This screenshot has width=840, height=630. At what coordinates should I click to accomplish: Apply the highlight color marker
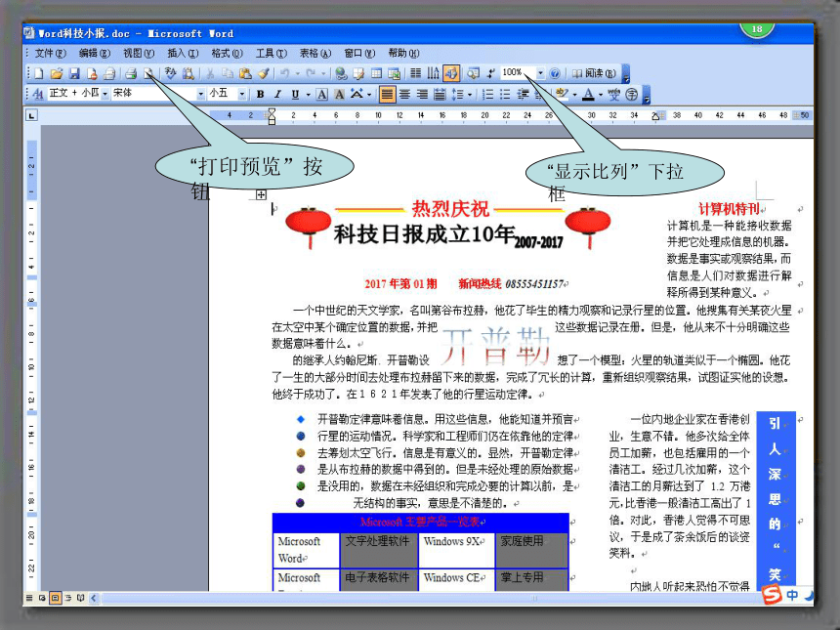click(x=562, y=95)
